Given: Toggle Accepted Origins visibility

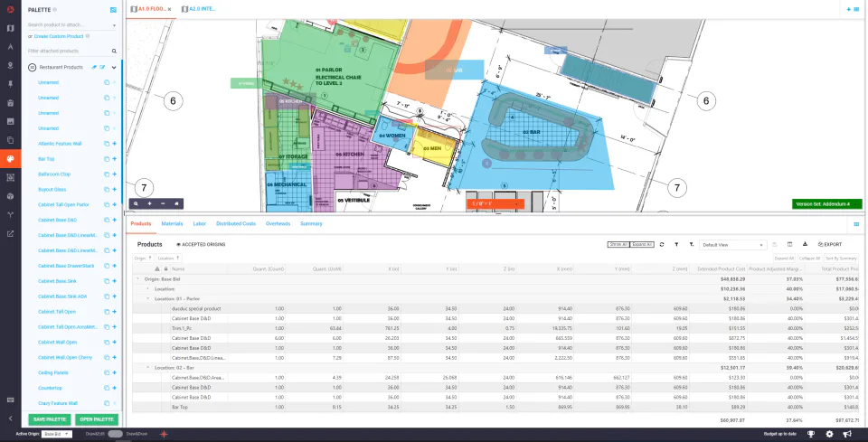Looking at the screenshot, I should 201,245.
